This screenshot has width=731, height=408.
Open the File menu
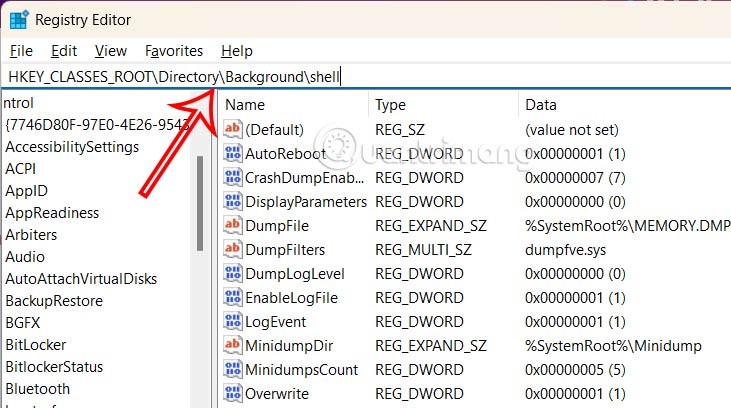[21, 50]
